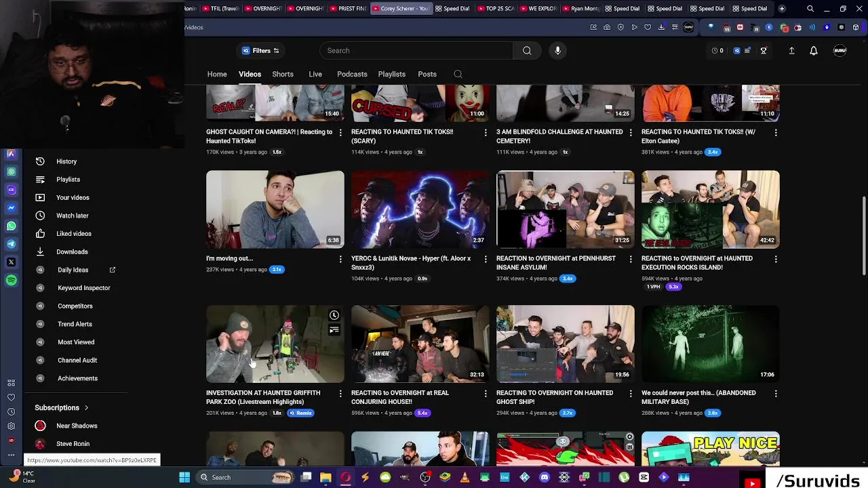Viewport: 868px width, 488px height.
Task: Open the Podcasts channel tab
Action: coord(352,74)
